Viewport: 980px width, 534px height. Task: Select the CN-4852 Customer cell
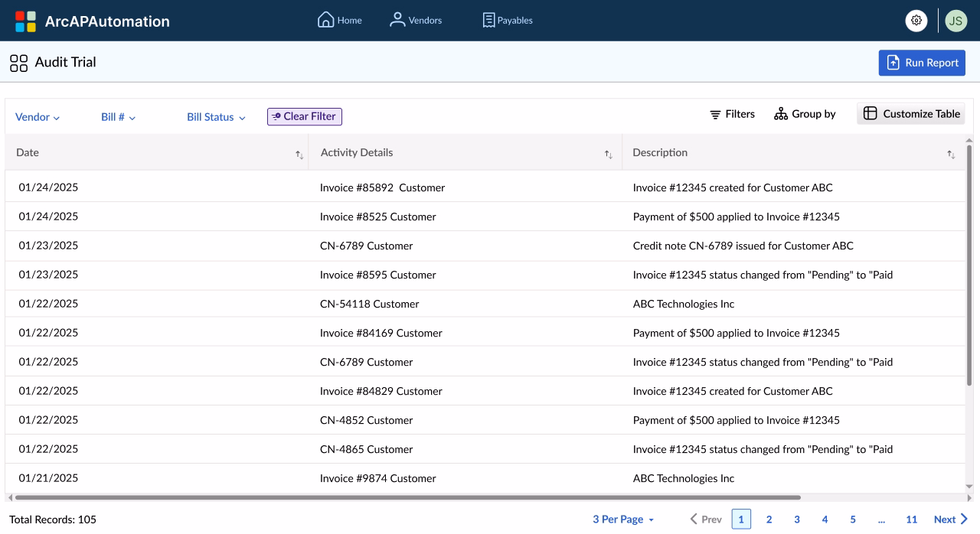(x=367, y=420)
